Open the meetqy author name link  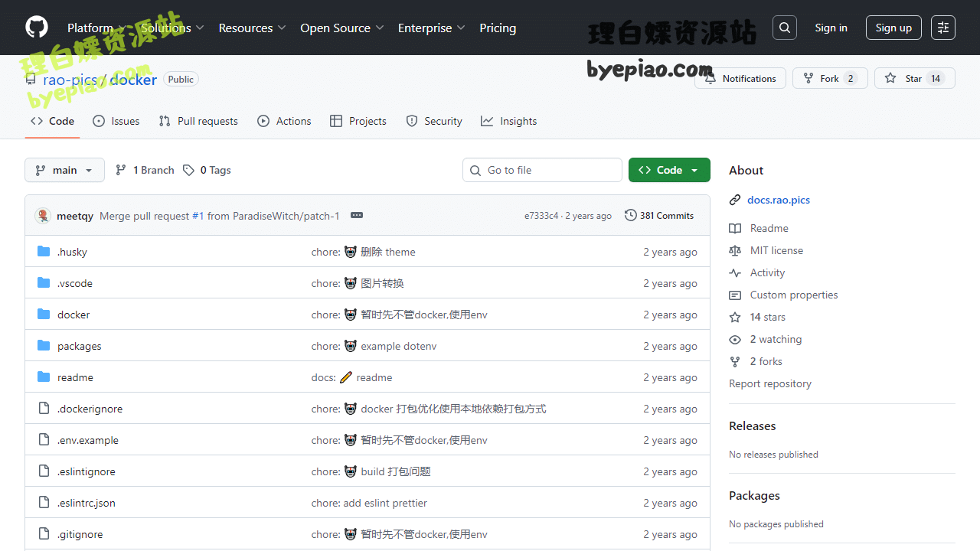[x=75, y=216]
